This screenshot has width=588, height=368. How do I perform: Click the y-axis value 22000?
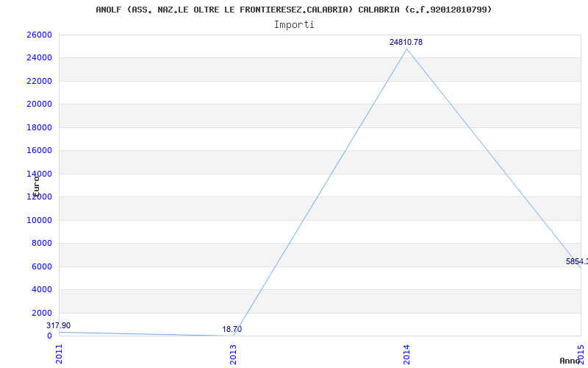[39, 81]
